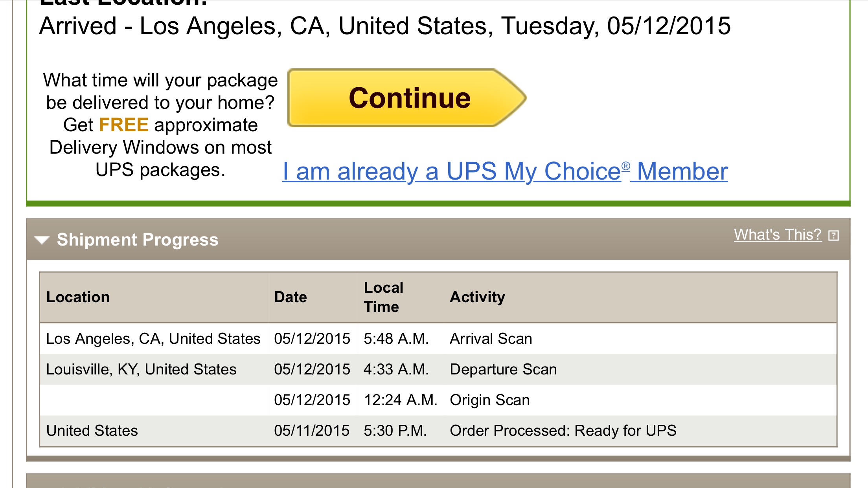868x488 pixels.
Task: Click the Arrived Los Angeles last location text
Action: 385,26
